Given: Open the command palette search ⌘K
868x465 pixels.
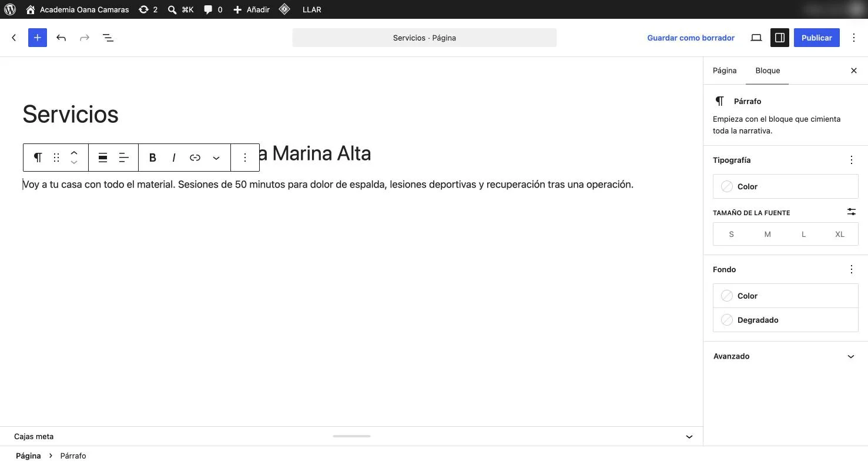Looking at the screenshot, I should (x=180, y=9).
